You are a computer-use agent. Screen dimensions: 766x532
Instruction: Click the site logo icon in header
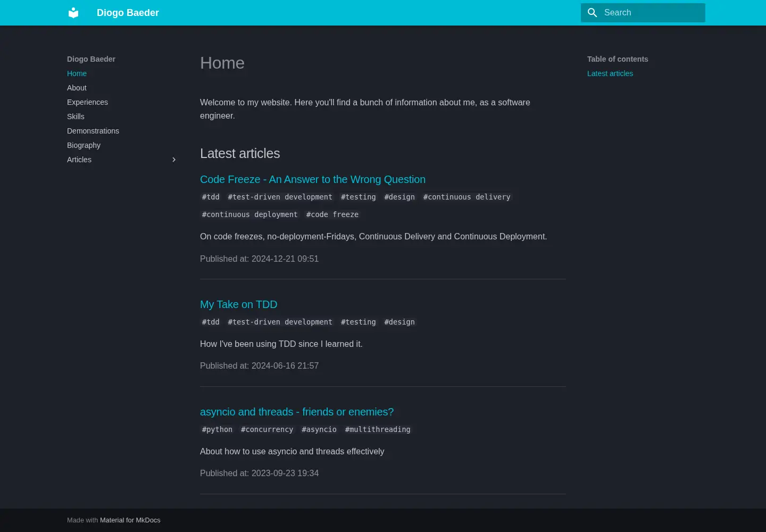coord(73,13)
